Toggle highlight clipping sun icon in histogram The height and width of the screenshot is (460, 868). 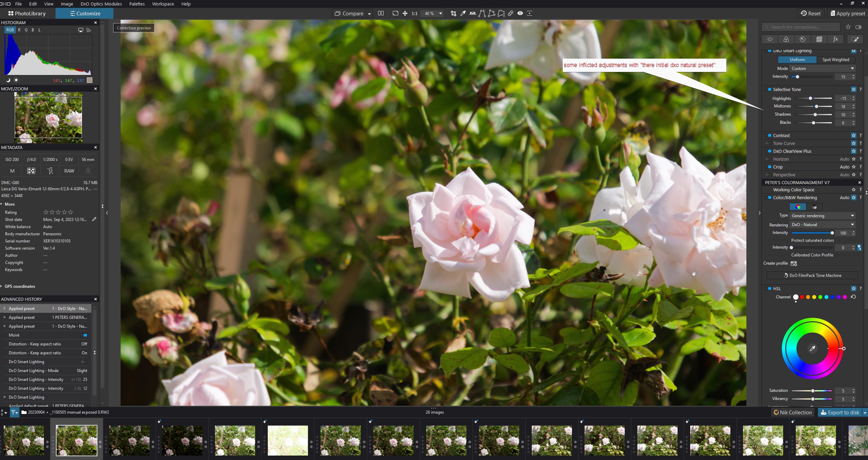click(16, 80)
